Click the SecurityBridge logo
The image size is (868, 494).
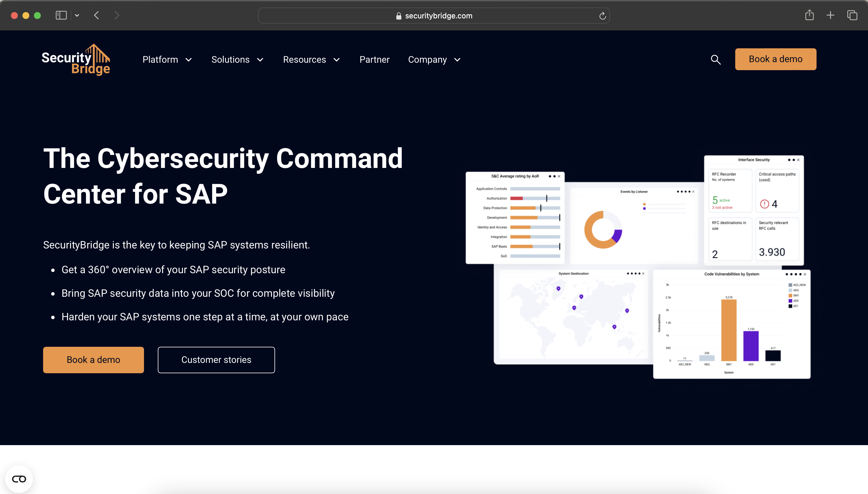(x=76, y=60)
